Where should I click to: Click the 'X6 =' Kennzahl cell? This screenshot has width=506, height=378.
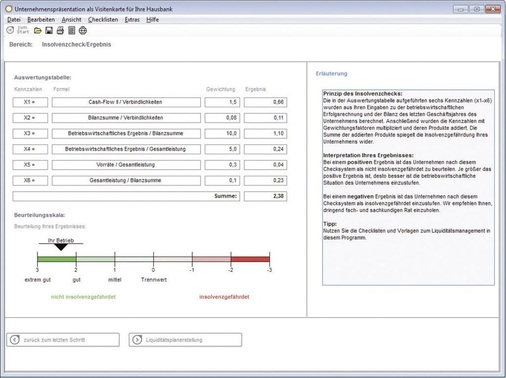(x=30, y=180)
